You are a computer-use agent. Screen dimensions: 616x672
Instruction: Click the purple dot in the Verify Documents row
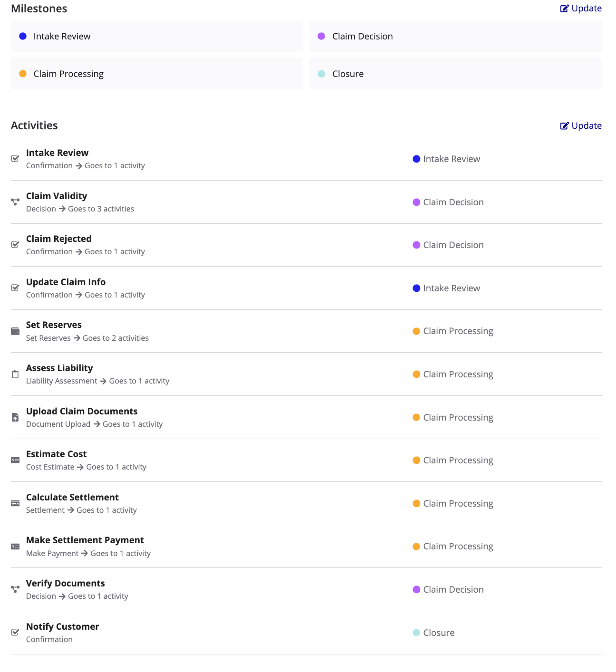point(416,589)
